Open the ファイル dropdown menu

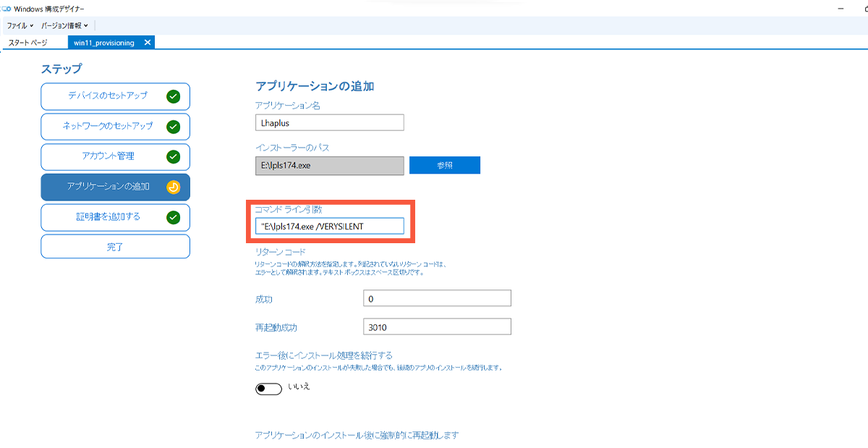20,25
